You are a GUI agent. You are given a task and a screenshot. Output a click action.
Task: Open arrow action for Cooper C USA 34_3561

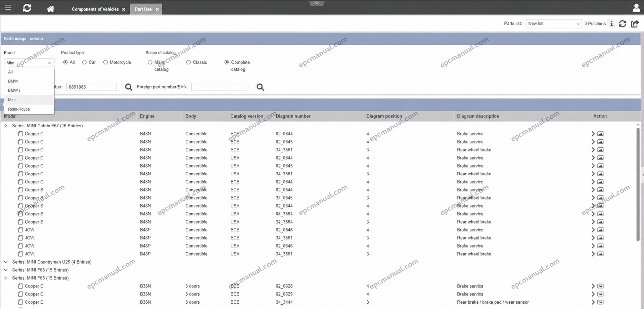pos(593,174)
